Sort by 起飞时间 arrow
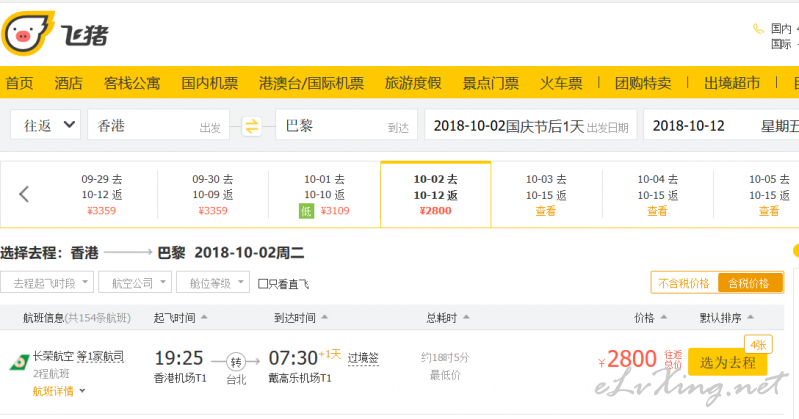 [x=204, y=318]
